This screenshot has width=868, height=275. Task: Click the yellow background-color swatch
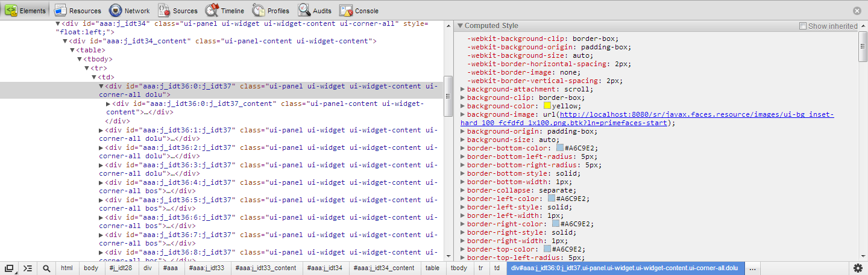tap(547, 106)
